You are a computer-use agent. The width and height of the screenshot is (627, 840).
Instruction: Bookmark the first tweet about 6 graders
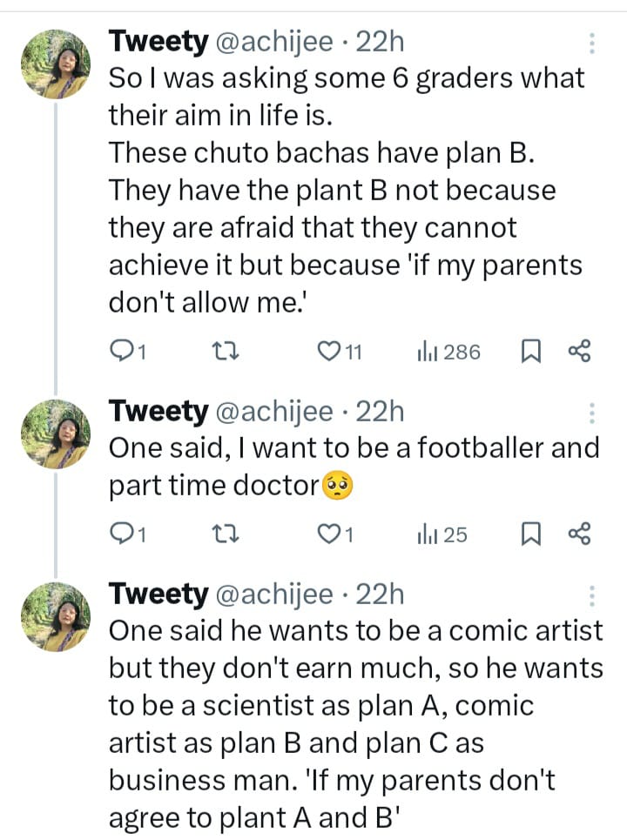pos(530,352)
